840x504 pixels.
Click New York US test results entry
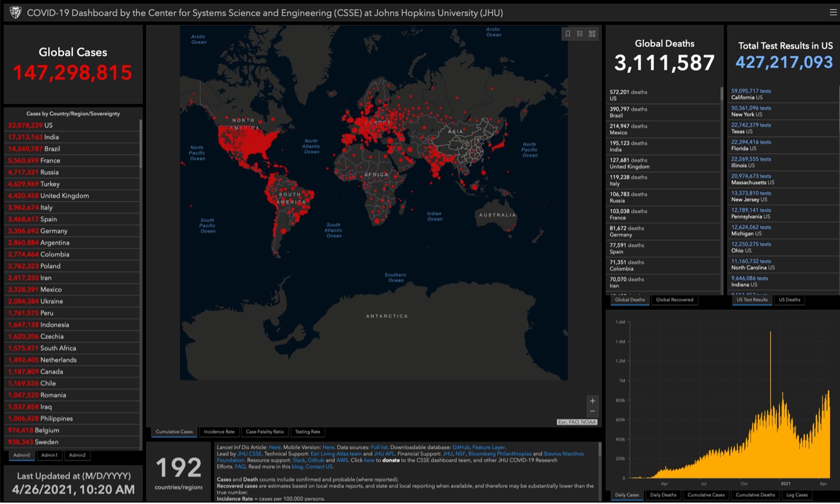[x=783, y=111]
